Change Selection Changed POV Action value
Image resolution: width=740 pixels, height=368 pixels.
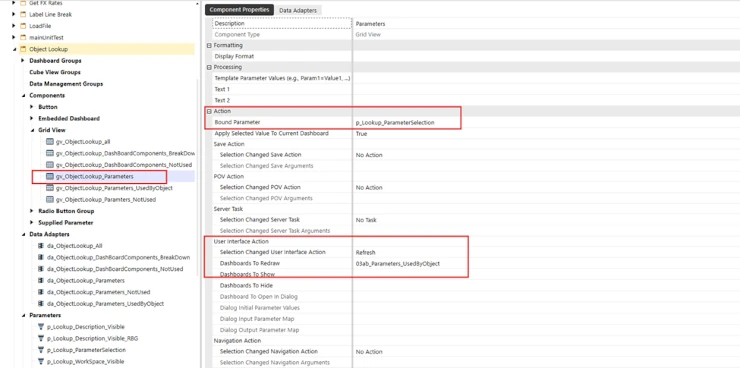(x=546, y=187)
